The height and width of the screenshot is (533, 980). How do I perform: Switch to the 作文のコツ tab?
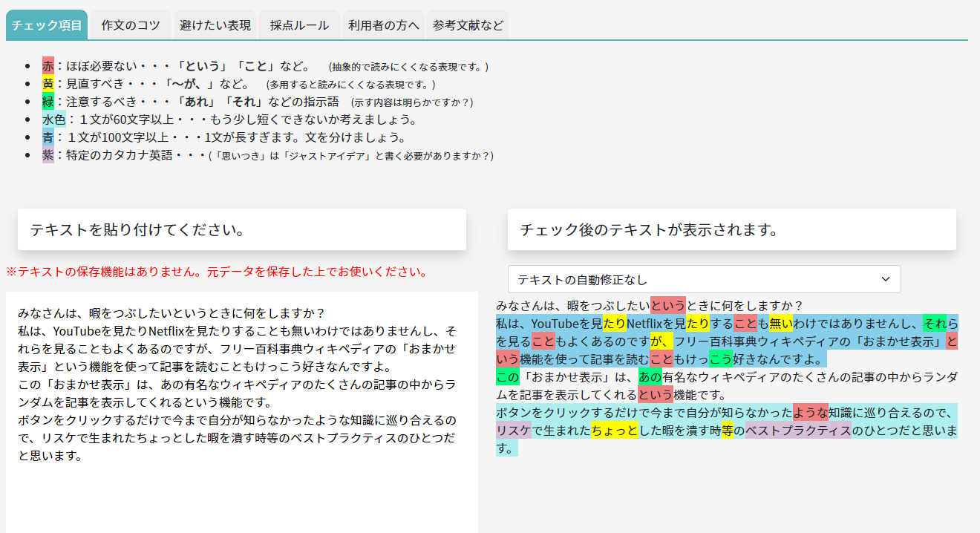pos(129,23)
